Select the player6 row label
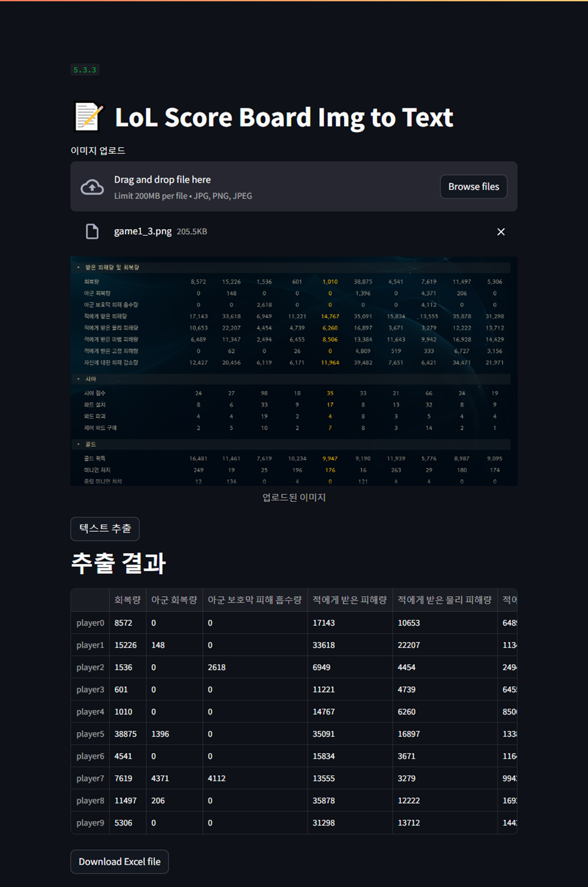 [x=90, y=756]
